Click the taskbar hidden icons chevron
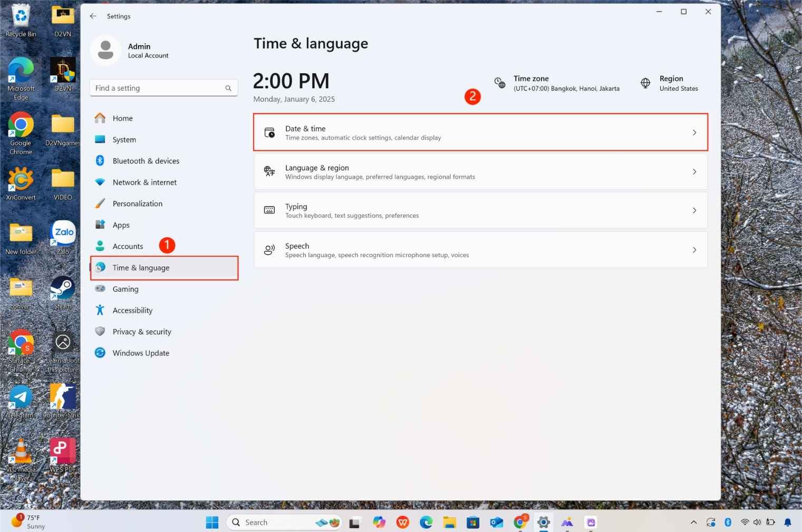This screenshot has height=532, width=802. 693,522
